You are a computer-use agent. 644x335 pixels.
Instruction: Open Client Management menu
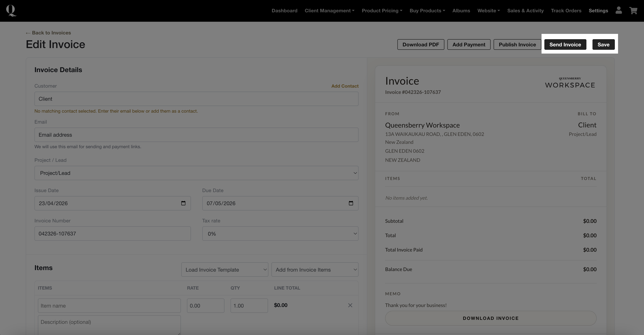[329, 10]
